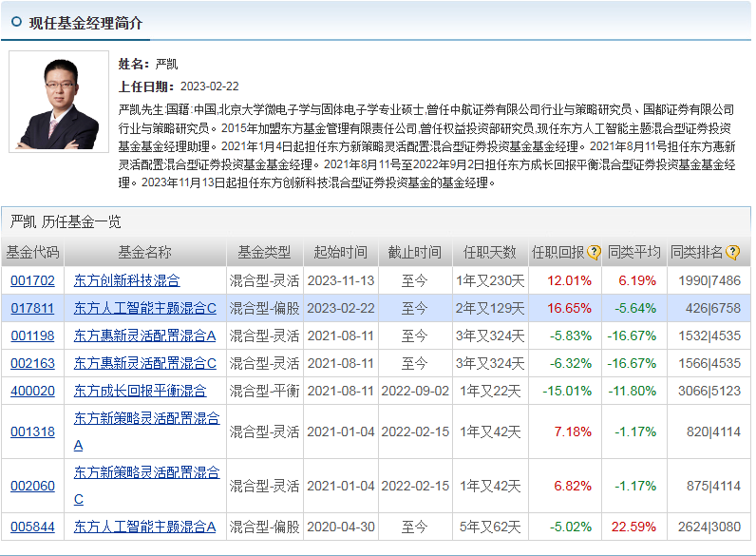Screen dimensions: 756x556
Task: Click the 截止时间 column header
Action: (x=415, y=252)
